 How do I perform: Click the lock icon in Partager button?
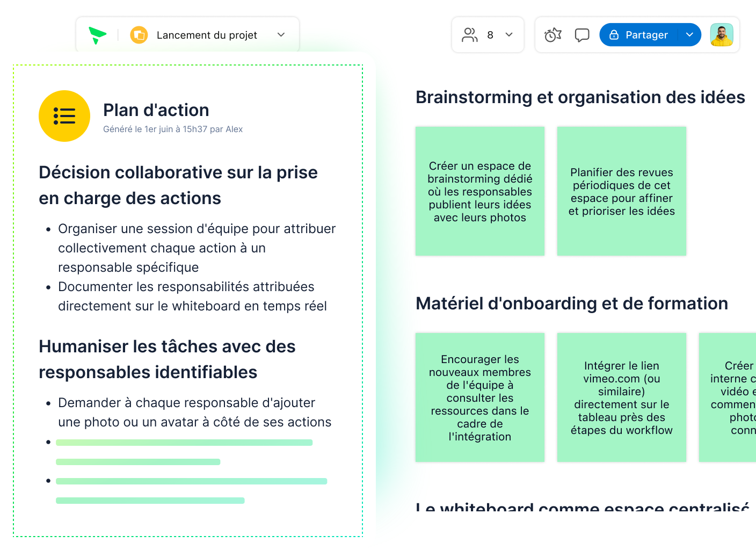click(614, 34)
